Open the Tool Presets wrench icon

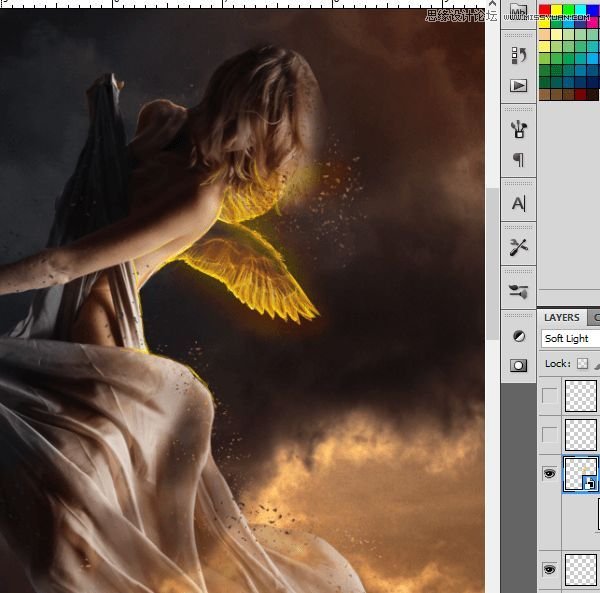pyautogui.click(x=518, y=247)
